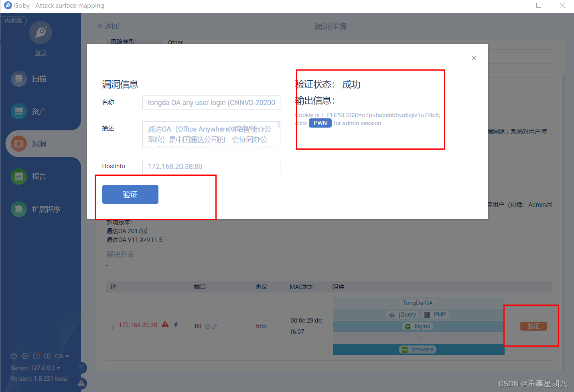Click the TongDa-OA component tag
This screenshot has width=574, height=392.
418,303
